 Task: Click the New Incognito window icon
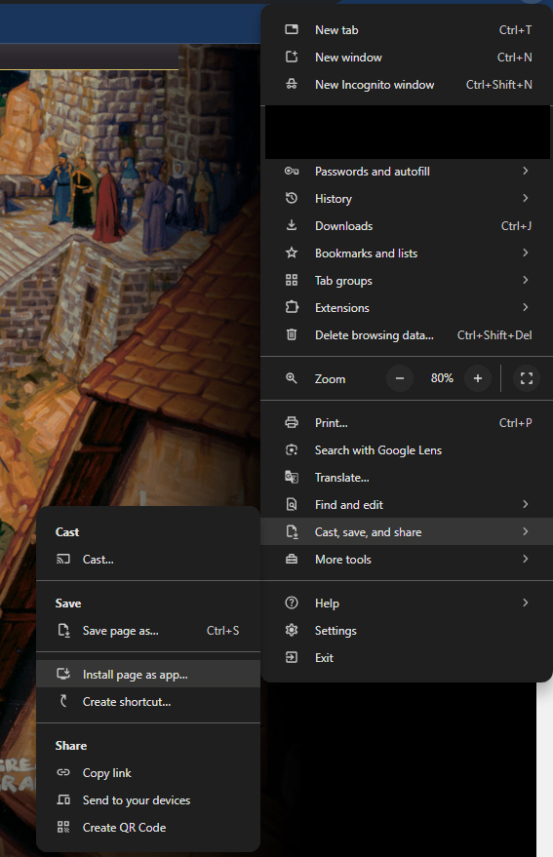[x=292, y=84]
